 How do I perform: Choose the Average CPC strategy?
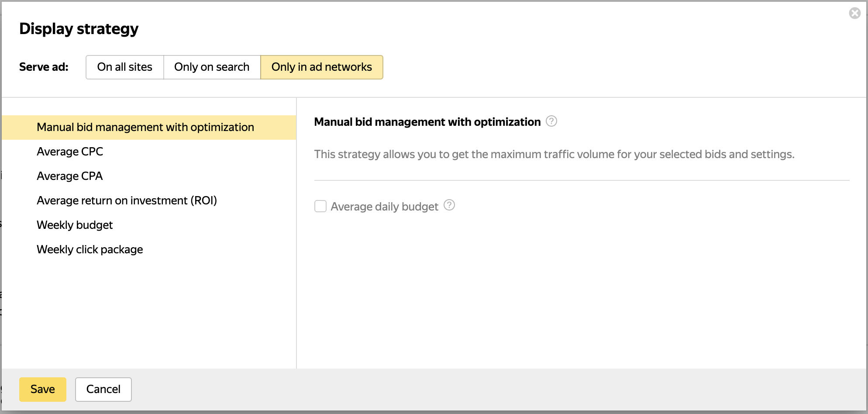click(x=70, y=152)
